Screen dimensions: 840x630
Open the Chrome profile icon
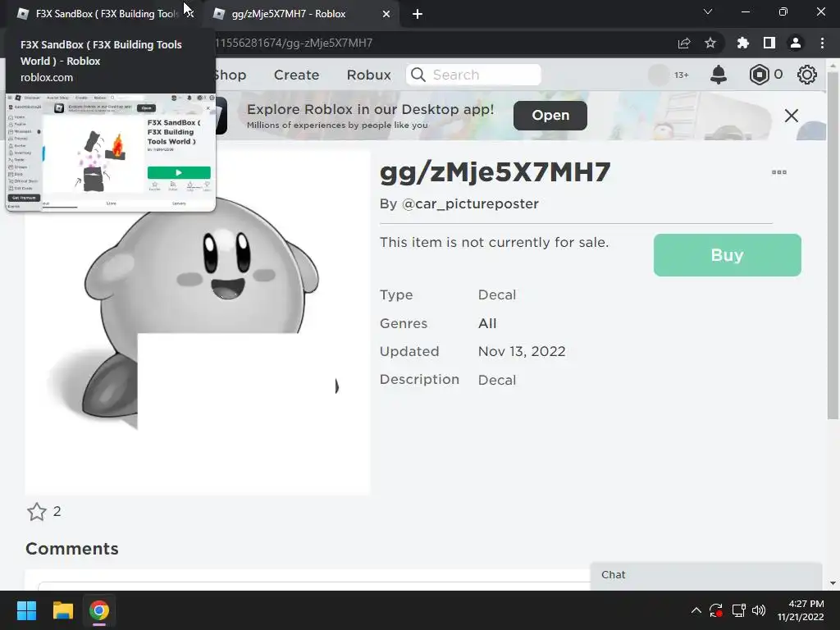pyautogui.click(x=796, y=43)
